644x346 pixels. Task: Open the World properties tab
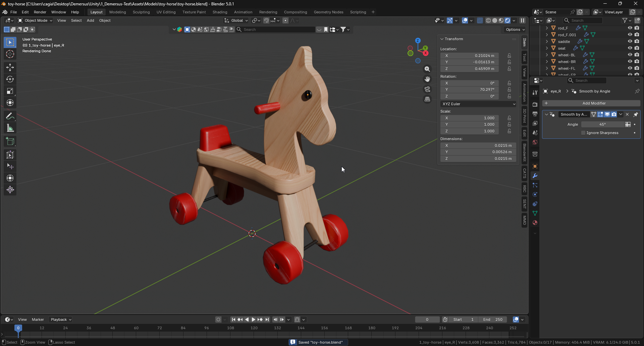[x=535, y=142]
